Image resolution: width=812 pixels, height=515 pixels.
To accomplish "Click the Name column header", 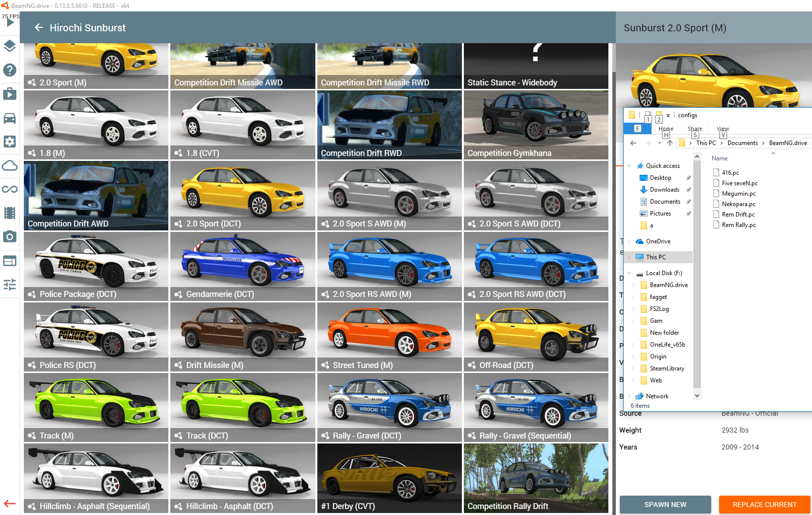I will (720, 158).
